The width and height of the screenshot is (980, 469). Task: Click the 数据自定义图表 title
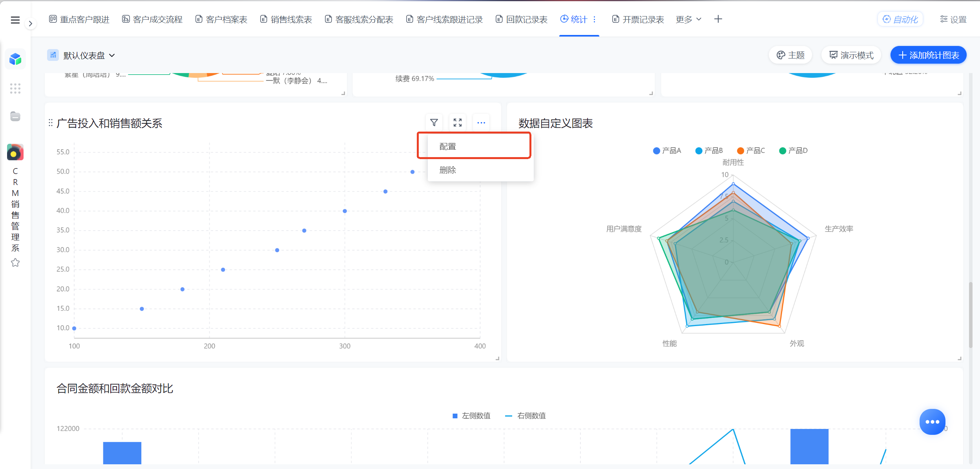click(555, 123)
